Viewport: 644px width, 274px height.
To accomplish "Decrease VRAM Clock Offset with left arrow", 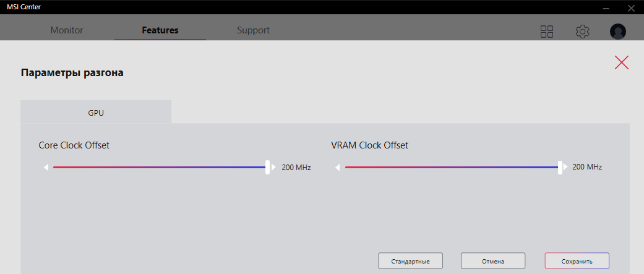I will click(337, 168).
